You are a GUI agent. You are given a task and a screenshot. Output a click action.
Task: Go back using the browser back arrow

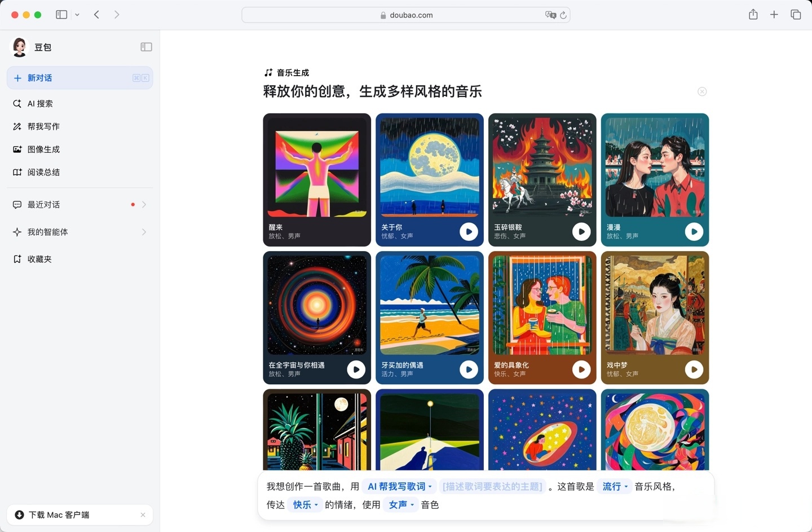click(96, 15)
